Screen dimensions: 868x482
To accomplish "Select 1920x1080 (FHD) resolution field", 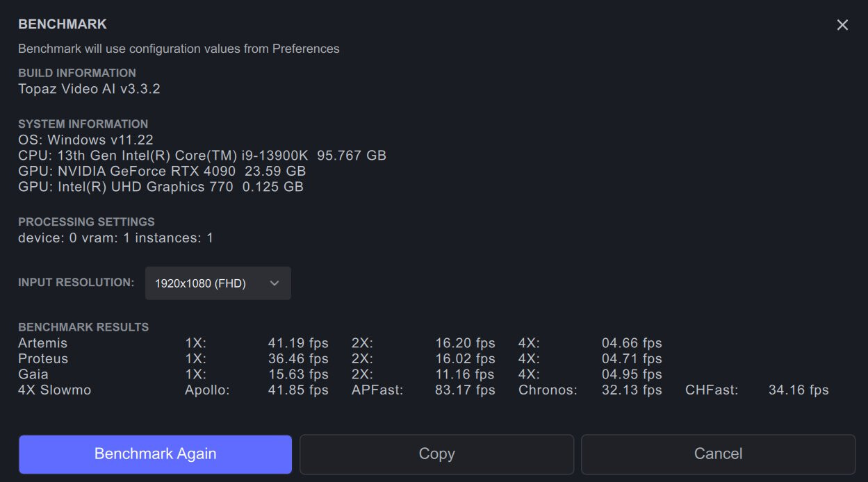I will [x=202, y=283].
